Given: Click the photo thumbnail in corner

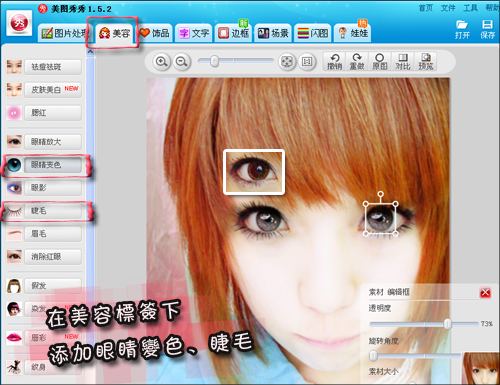Looking at the screenshot, I should click(x=481, y=368).
